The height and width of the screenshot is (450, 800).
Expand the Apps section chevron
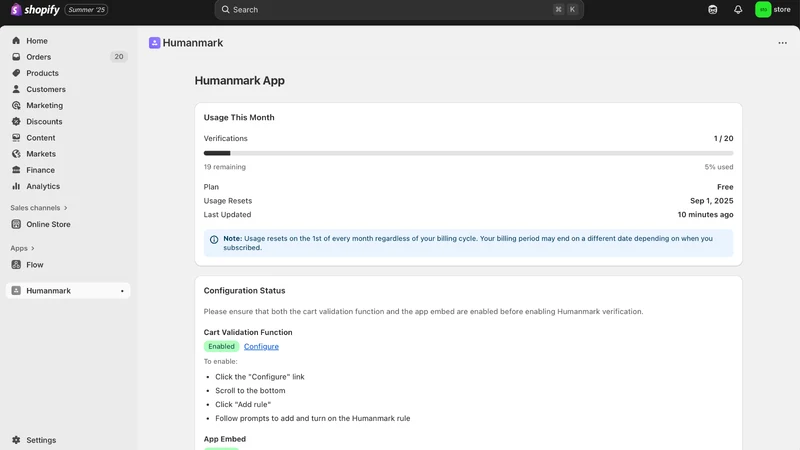33,248
